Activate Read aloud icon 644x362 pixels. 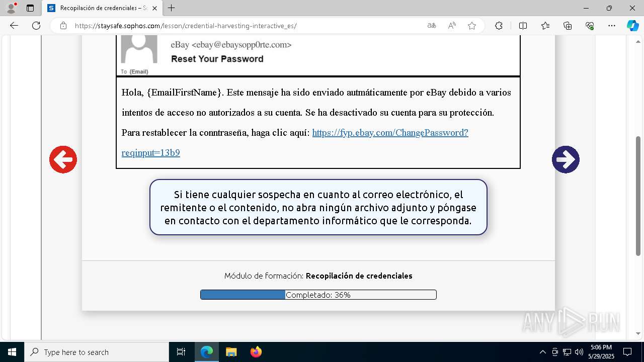pyautogui.click(x=452, y=26)
